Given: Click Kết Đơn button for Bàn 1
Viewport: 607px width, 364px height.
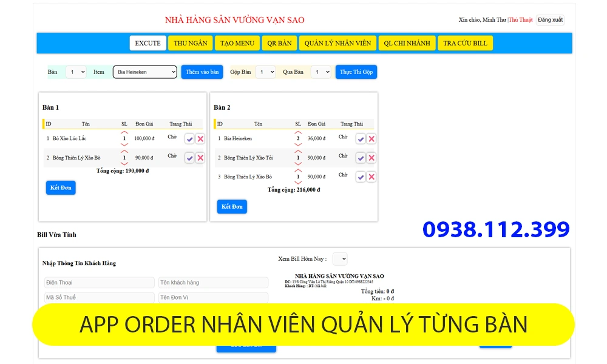Looking at the screenshot, I should pyautogui.click(x=61, y=187).
